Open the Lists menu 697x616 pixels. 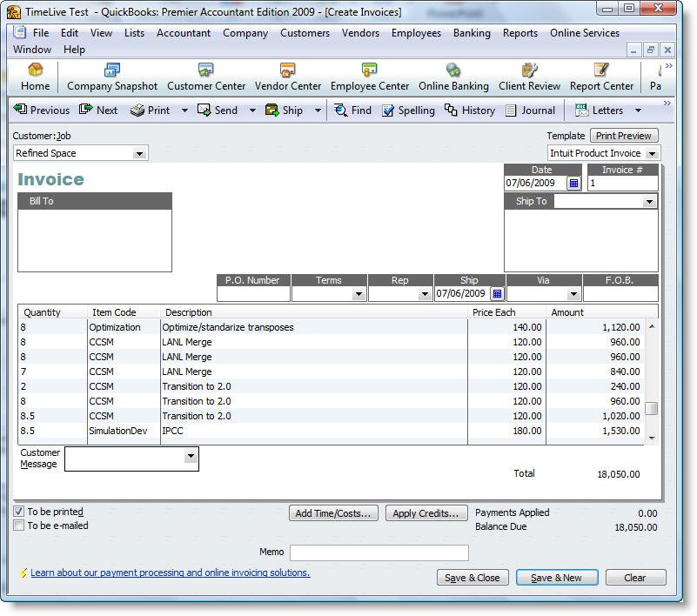coord(134,33)
